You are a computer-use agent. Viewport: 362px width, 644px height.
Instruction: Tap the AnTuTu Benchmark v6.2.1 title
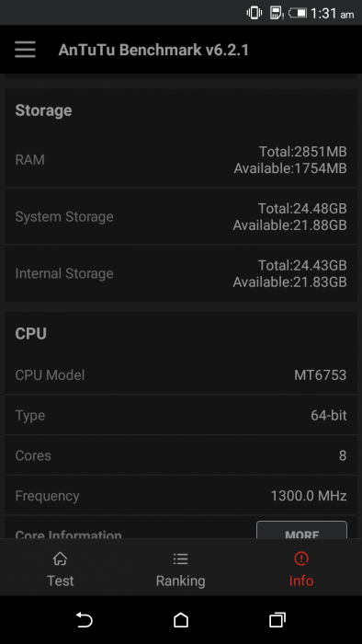pyautogui.click(x=153, y=50)
